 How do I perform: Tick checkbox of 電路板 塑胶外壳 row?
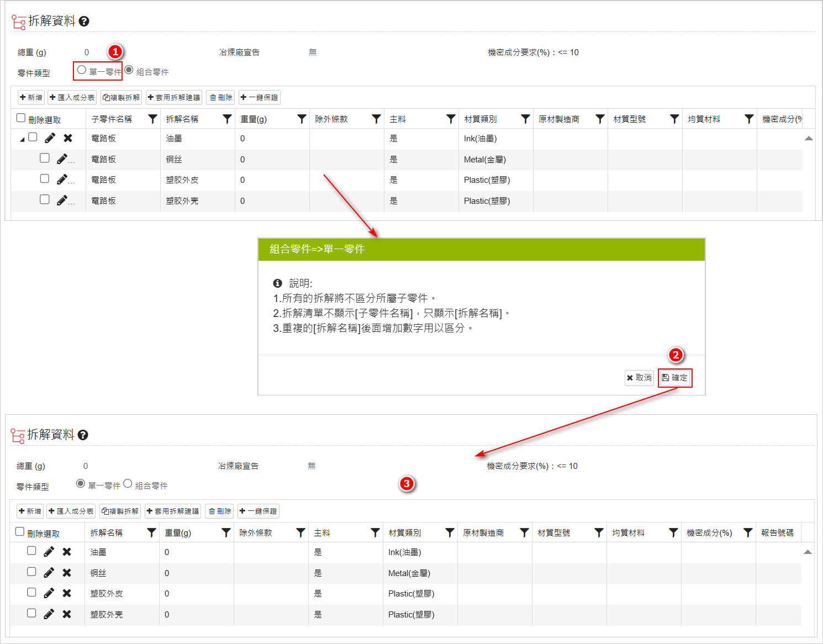pos(45,199)
